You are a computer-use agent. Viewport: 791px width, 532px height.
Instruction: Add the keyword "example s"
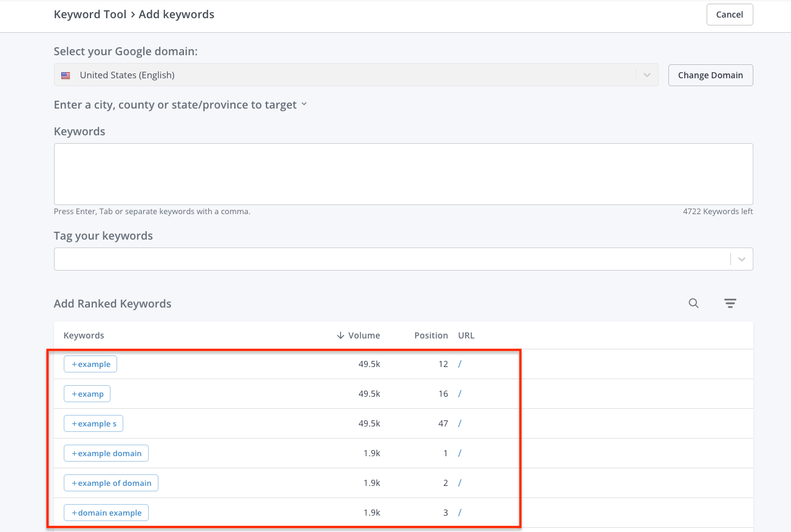coord(93,423)
